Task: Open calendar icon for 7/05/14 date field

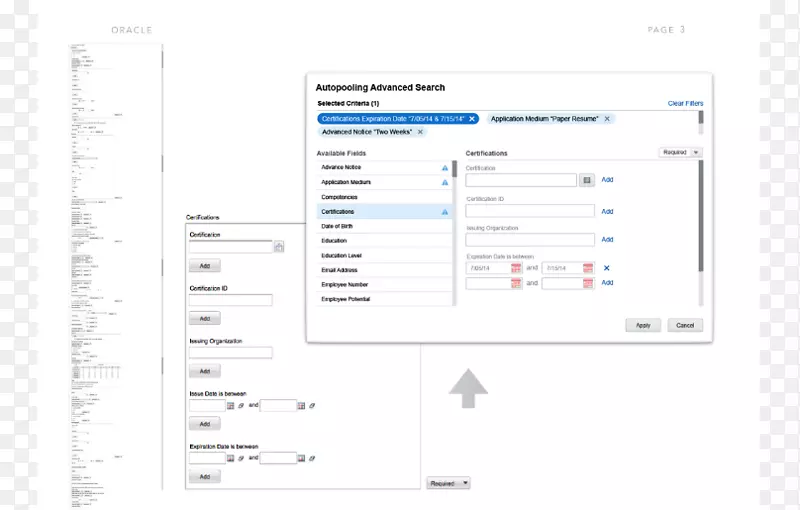Action: (x=516, y=268)
